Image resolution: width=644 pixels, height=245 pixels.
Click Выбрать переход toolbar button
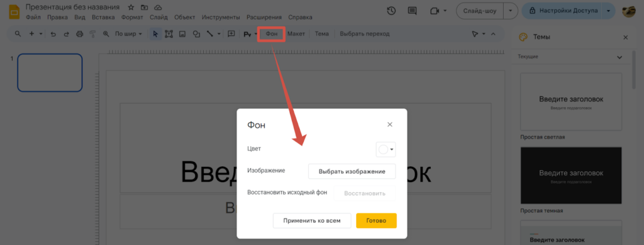pyautogui.click(x=365, y=34)
